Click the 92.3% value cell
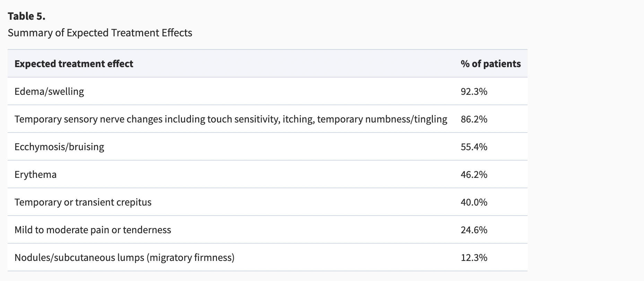The height and width of the screenshot is (281, 644). click(x=474, y=92)
